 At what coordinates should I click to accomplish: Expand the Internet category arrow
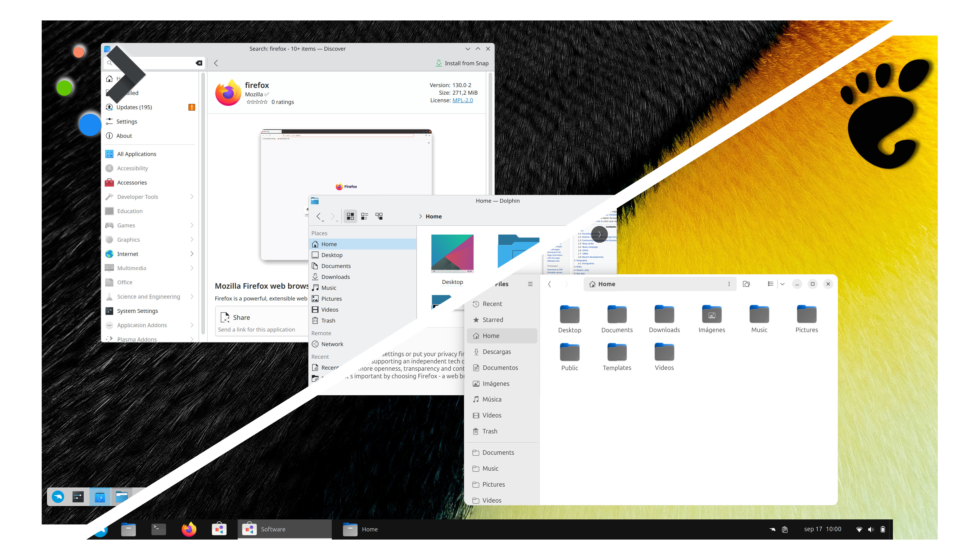click(192, 254)
